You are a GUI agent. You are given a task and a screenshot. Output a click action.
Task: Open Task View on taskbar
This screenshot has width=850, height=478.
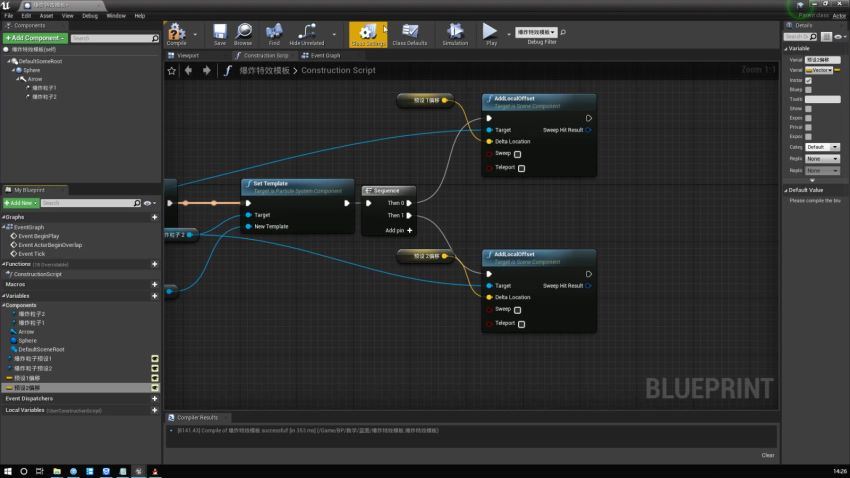40,471
